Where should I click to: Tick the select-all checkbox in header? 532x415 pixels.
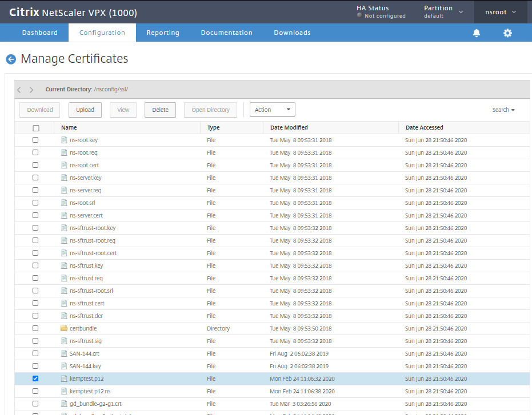coord(35,128)
